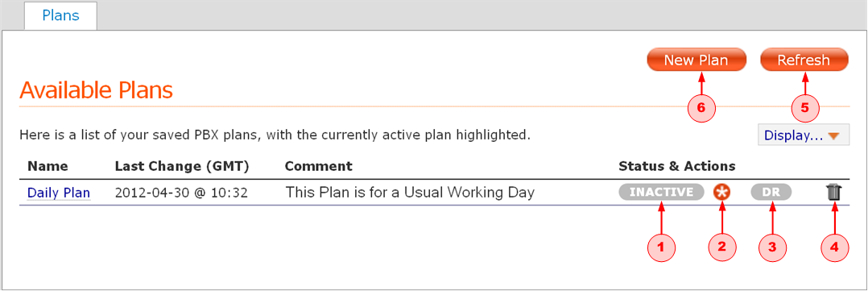Select the red annotation circle numbered 4
The width and height of the screenshot is (868, 291).
833,247
